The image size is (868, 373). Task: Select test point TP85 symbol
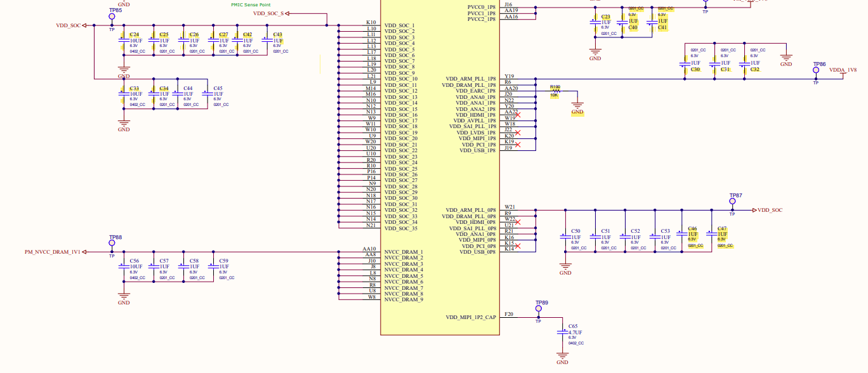coord(112,20)
